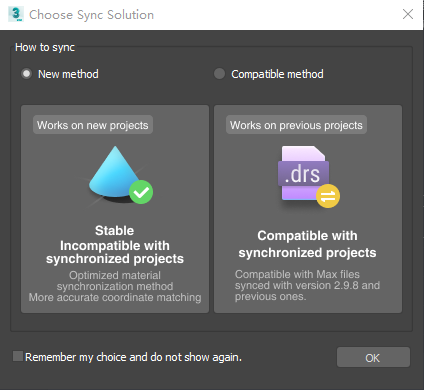This screenshot has width=424, height=390.
Task: Check Remember my choice checkbox
Action: (18, 356)
